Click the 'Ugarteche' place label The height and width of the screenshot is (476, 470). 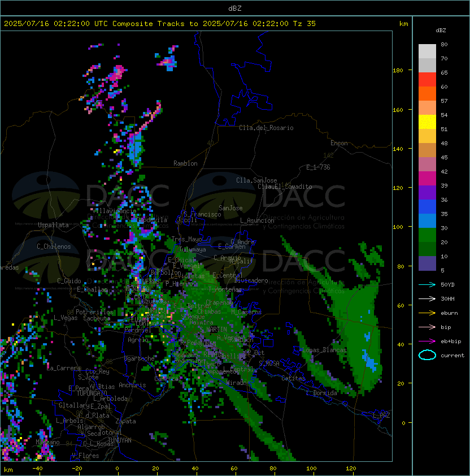tap(140, 358)
